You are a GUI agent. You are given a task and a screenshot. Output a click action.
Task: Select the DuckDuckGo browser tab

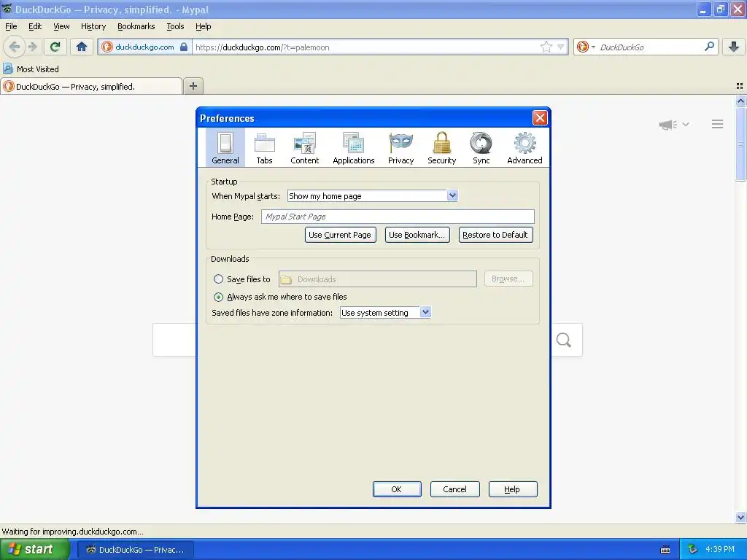(x=91, y=86)
